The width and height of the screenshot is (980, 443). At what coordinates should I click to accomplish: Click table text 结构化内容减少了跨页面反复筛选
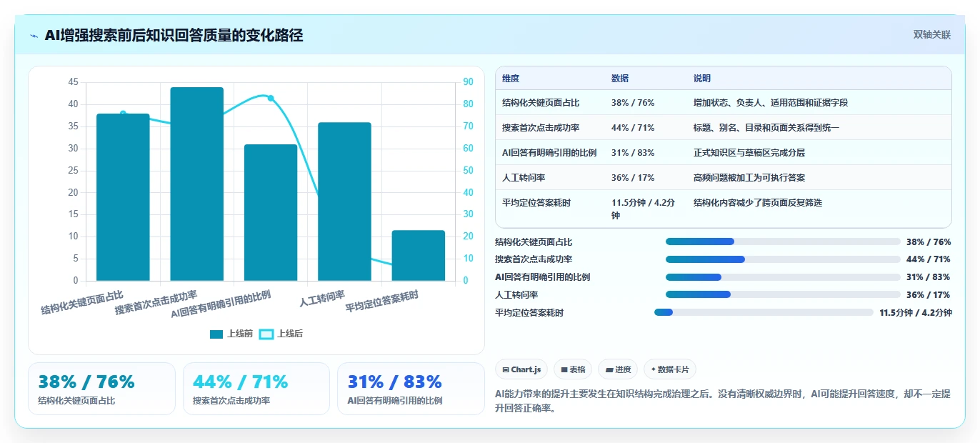[758, 203]
